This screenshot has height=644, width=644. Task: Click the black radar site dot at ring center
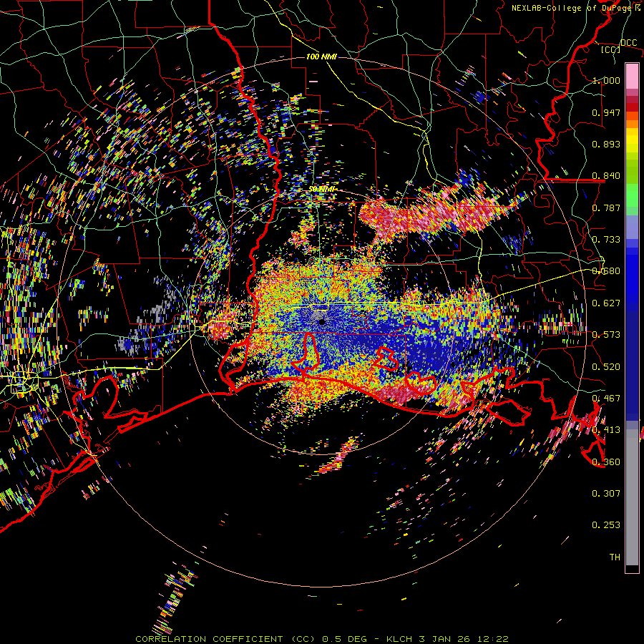pos(322,322)
